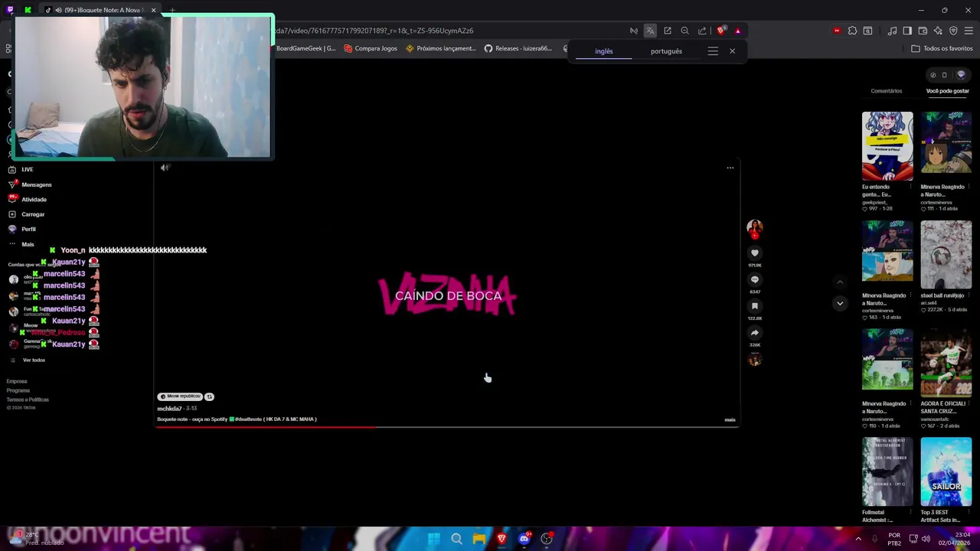Open Próximos lançamentos bookmark

click(441, 48)
